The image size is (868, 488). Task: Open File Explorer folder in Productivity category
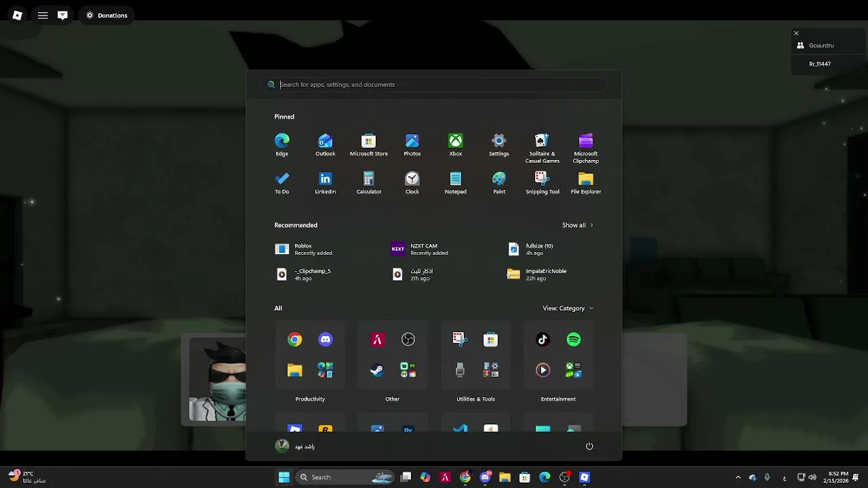click(295, 370)
